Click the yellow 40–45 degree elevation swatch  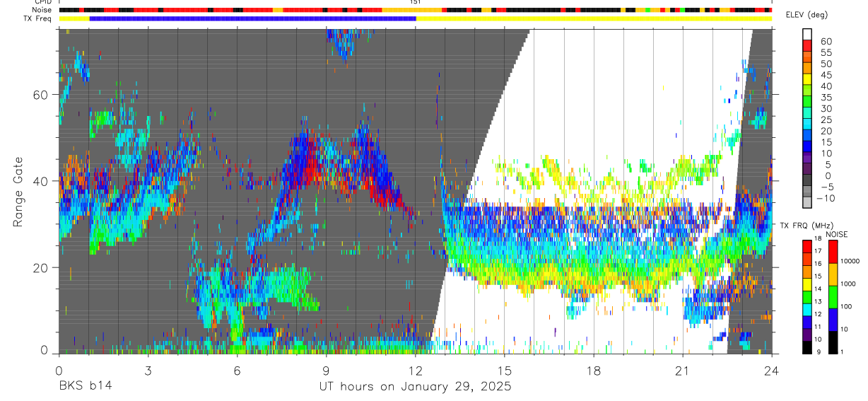807,80
